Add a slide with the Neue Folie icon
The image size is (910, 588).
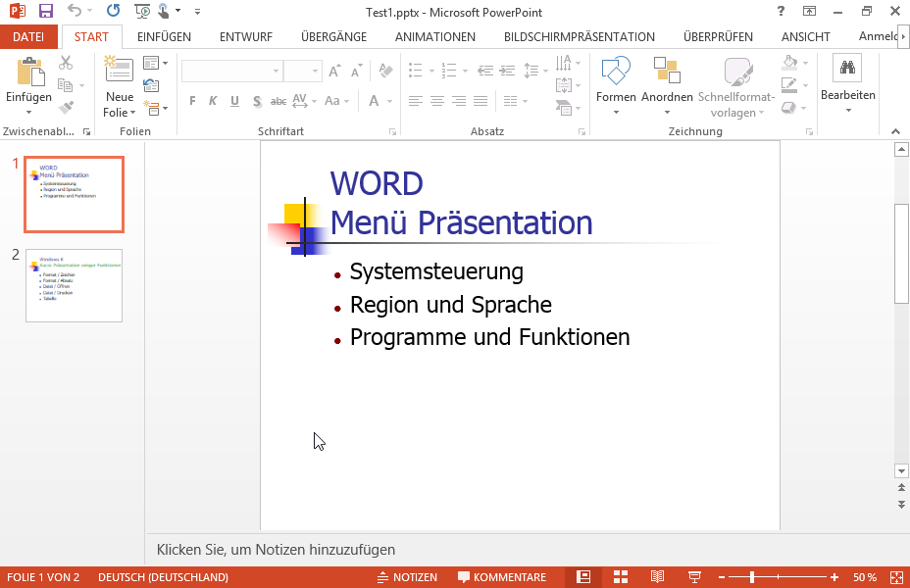[119, 69]
